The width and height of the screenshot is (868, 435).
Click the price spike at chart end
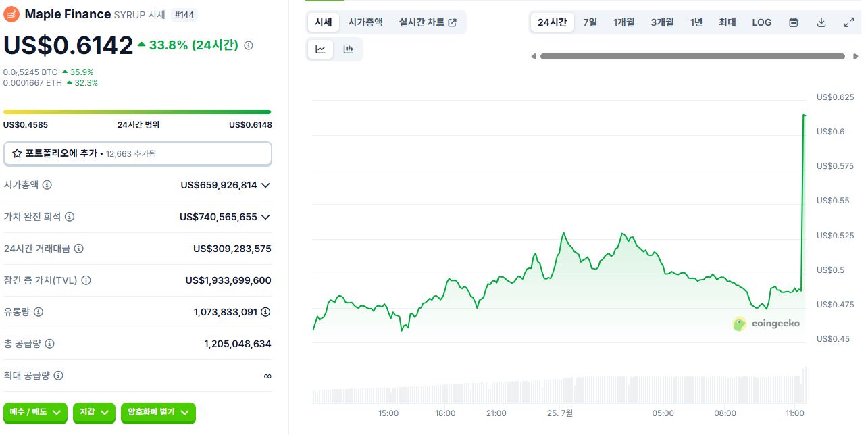click(803, 203)
